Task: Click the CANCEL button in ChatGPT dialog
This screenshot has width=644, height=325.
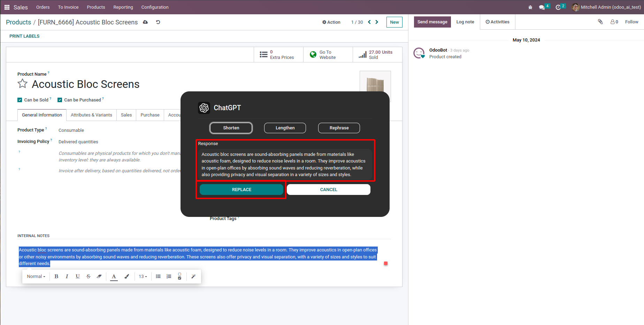Action: coord(329,190)
